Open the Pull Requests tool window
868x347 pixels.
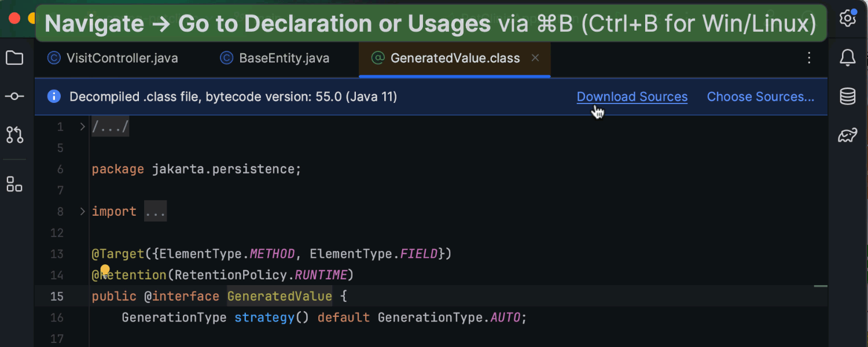14,135
